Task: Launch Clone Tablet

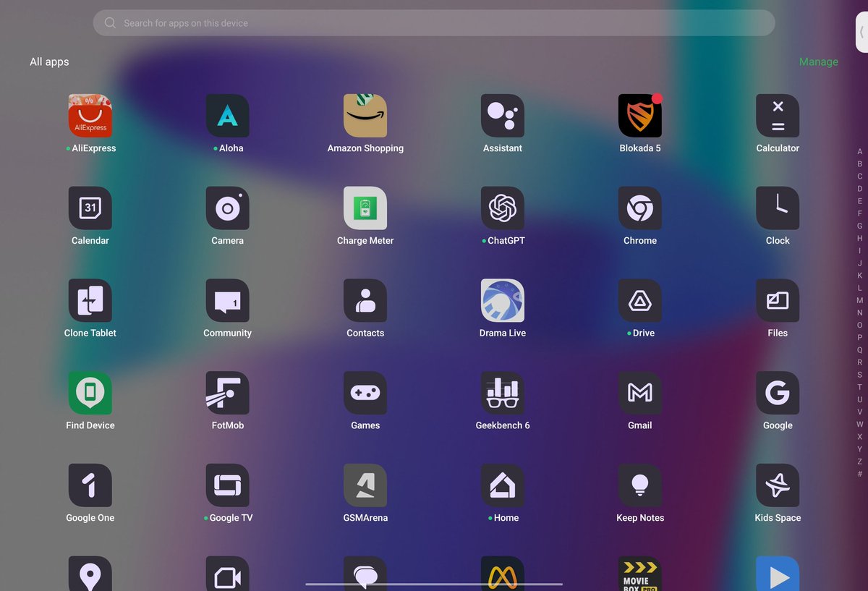Action: pyautogui.click(x=90, y=301)
